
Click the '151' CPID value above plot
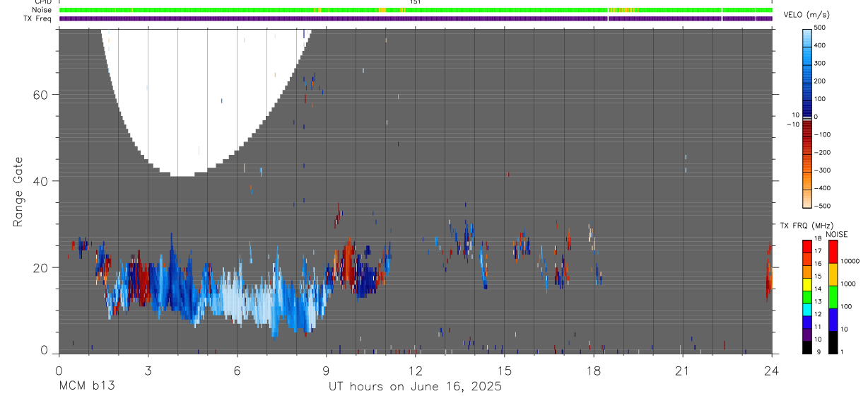coord(416,2)
